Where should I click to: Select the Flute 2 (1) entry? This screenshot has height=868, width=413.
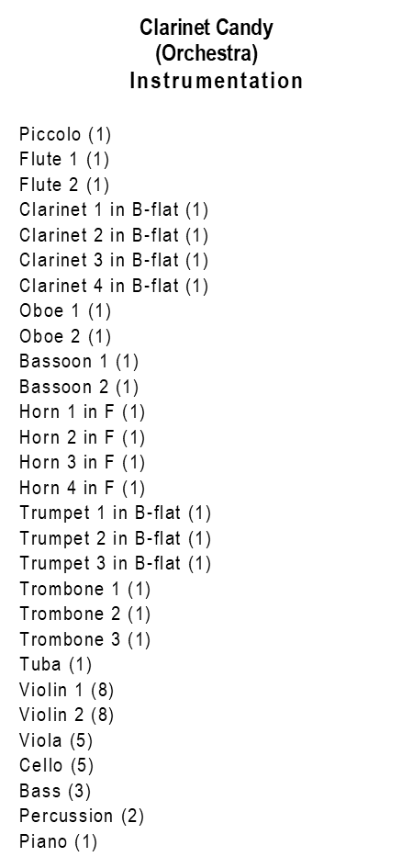[x=64, y=185]
